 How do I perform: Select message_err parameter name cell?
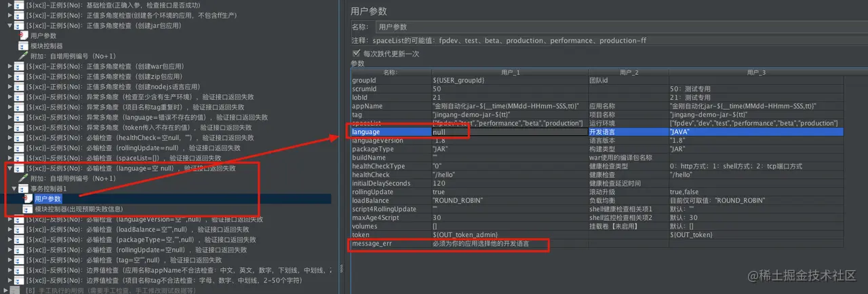coord(391,243)
